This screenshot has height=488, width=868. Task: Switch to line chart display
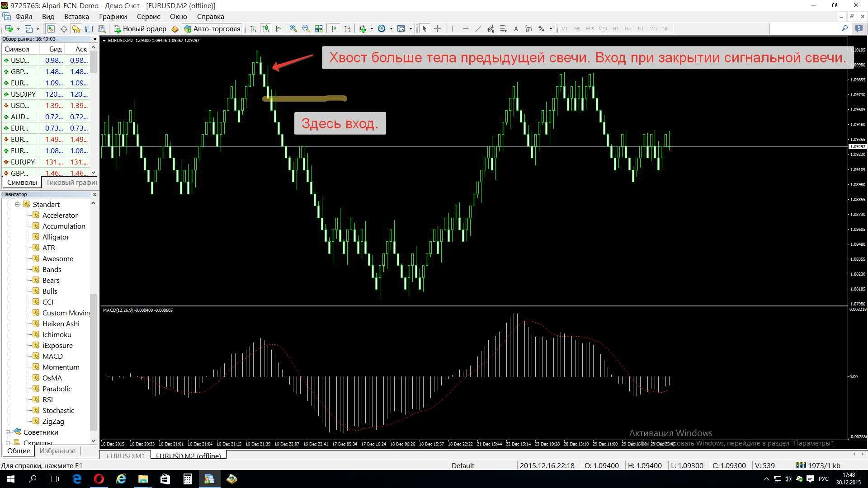[x=278, y=28]
